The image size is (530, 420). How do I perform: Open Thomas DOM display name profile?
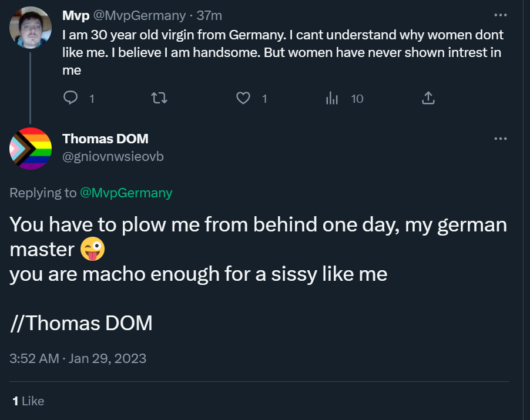105,139
